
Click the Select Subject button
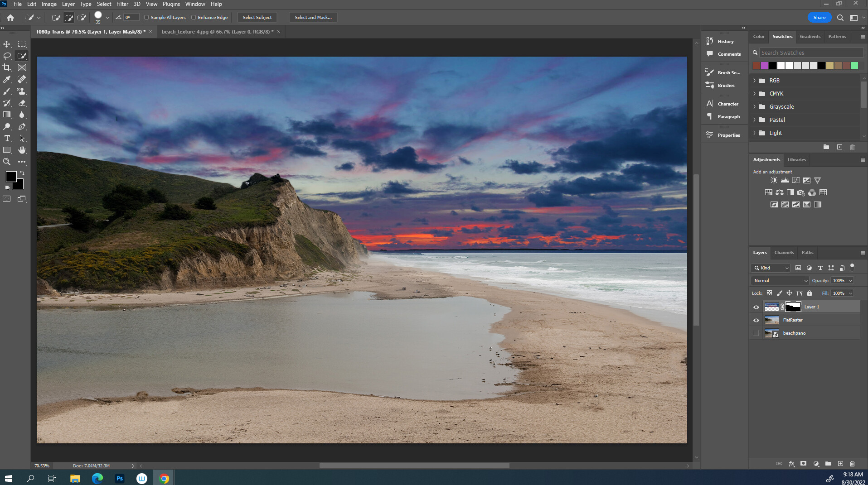click(257, 17)
